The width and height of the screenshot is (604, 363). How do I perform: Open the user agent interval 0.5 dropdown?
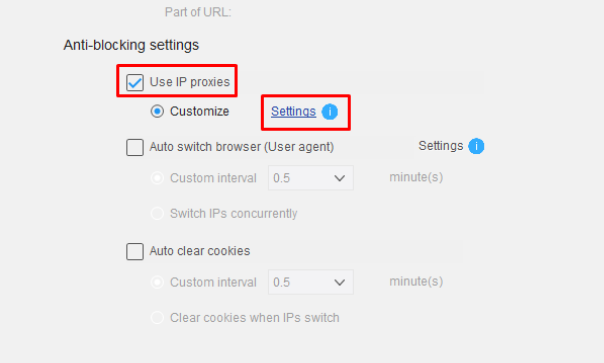(x=311, y=178)
